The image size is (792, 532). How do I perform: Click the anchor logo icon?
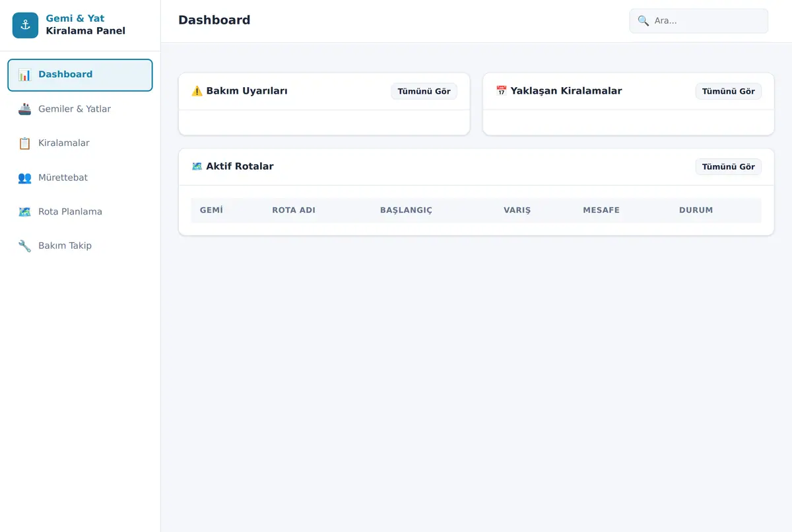(x=26, y=25)
